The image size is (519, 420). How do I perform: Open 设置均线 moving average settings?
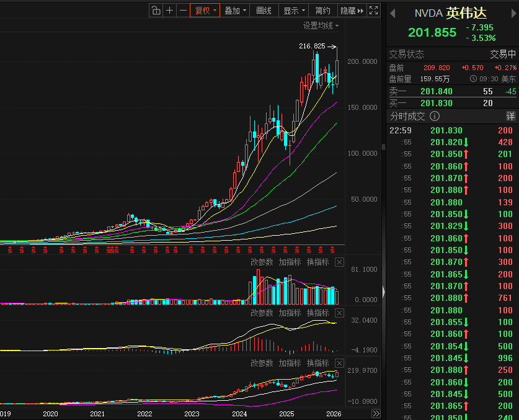321,25
